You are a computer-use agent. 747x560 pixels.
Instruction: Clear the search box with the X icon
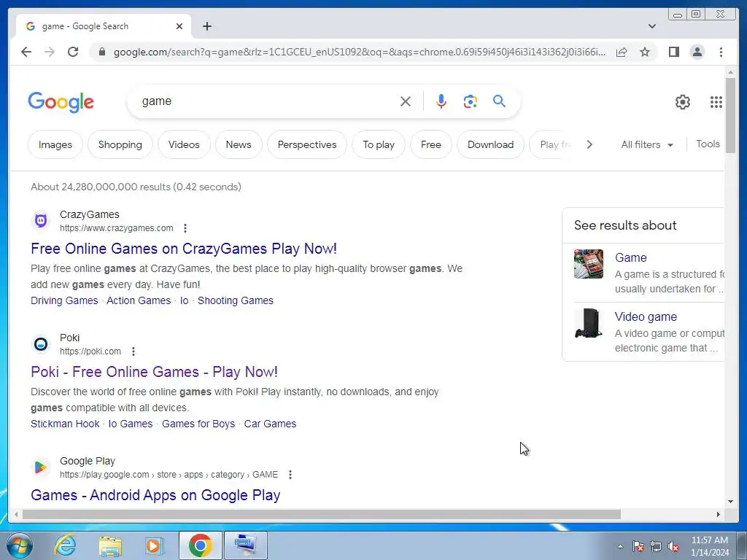click(x=406, y=101)
